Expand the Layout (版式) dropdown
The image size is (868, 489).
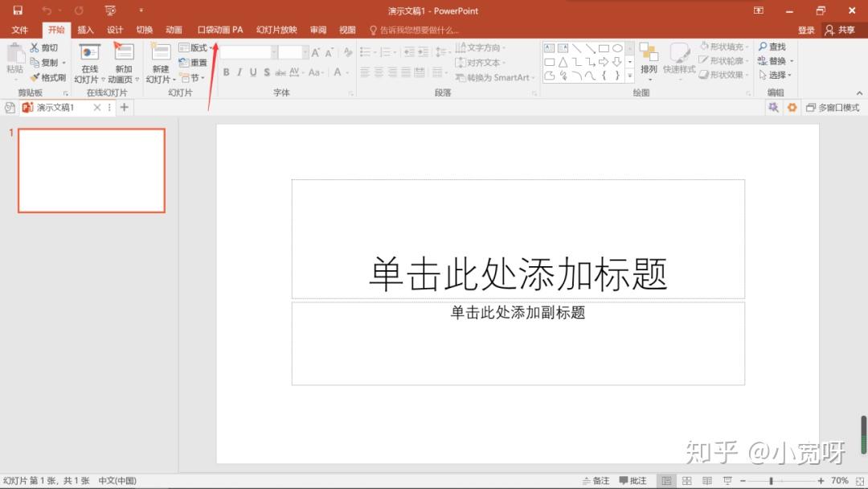(x=194, y=47)
